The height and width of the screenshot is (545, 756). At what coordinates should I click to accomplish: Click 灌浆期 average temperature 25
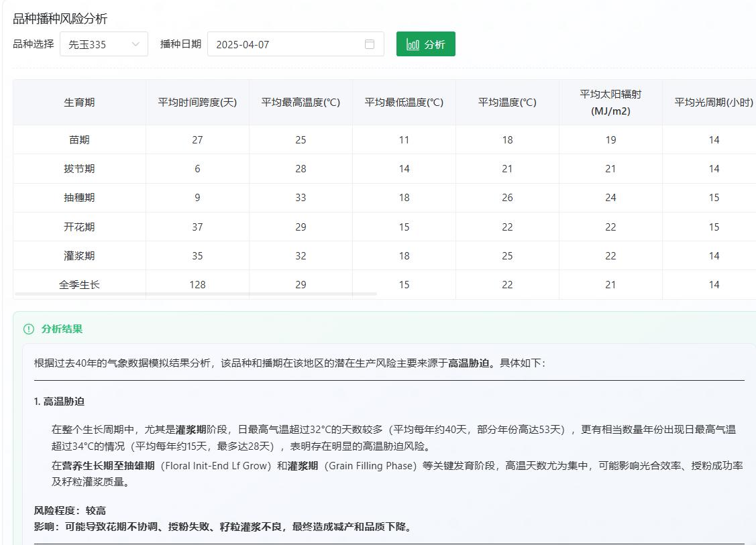click(507, 256)
